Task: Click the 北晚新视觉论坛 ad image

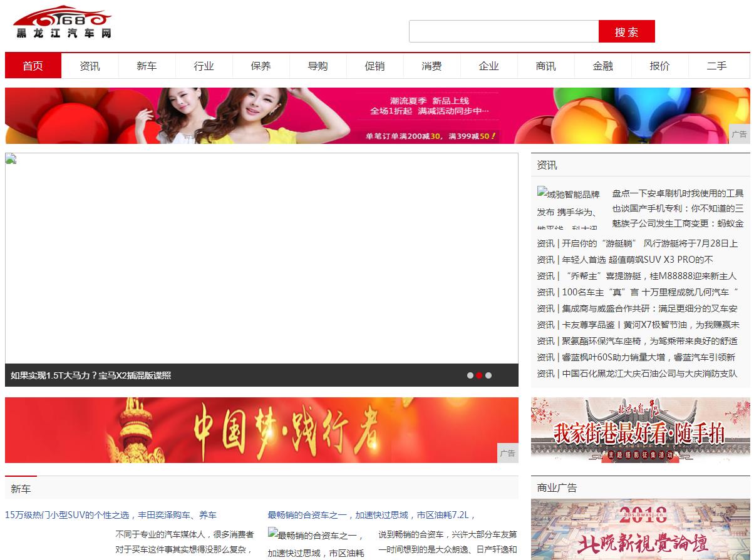Action: point(641,529)
